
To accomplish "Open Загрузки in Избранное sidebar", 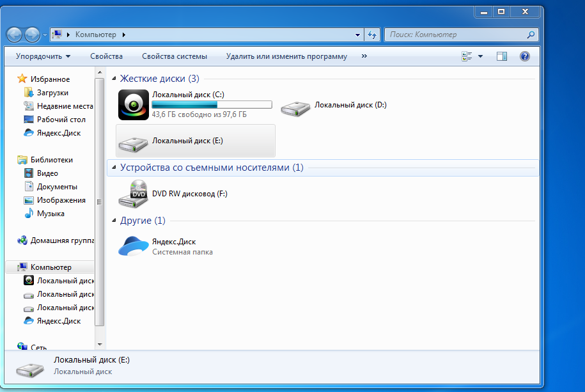I will pyautogui.click(x=52, y=93).
